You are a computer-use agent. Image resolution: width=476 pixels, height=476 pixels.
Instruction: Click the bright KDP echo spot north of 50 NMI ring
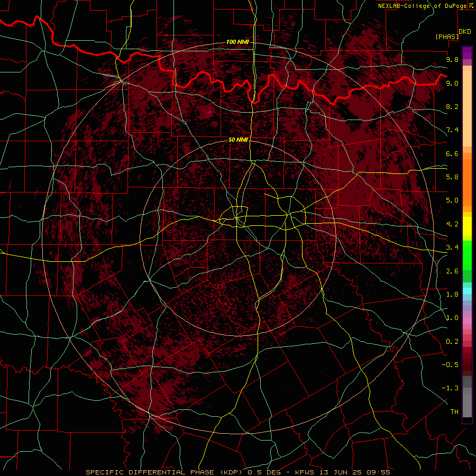pos(208,113)
